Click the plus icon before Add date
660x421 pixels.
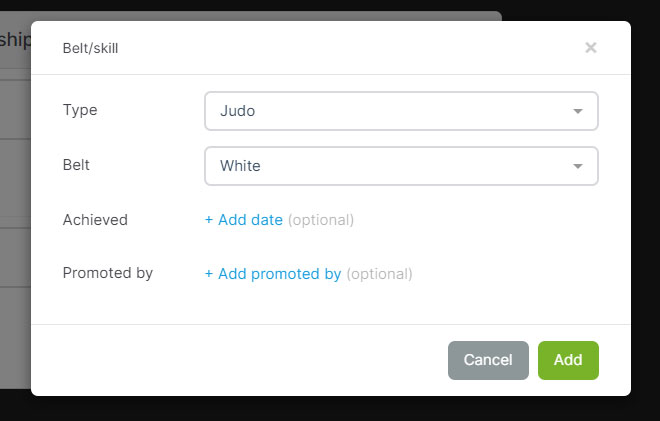pyautogui.click(x=209, y=220)
